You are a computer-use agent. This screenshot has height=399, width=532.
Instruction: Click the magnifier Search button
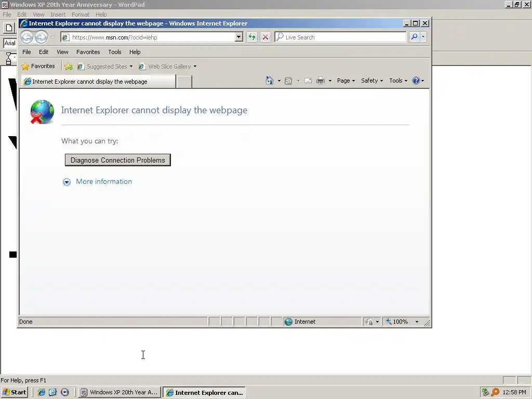[414, 37]
